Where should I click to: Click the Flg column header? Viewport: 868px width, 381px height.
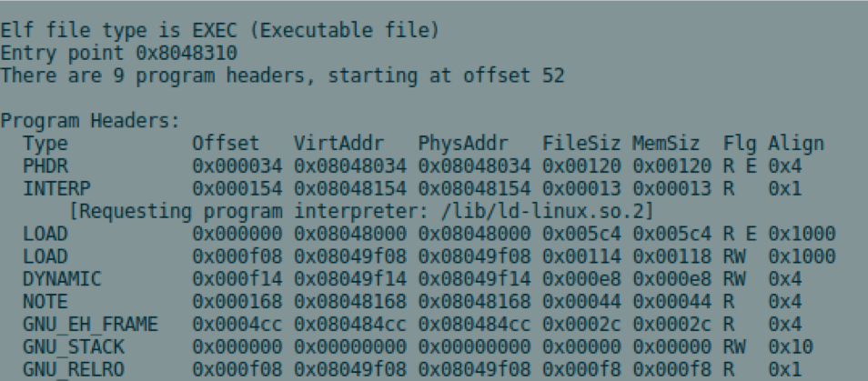pyautogui.click(x=740, y=144)
